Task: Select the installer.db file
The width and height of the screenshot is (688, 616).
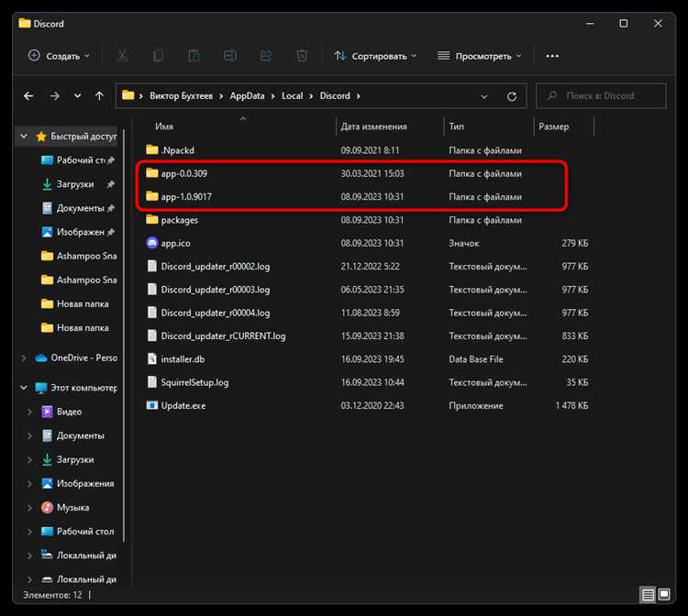Action: [175, 359]
